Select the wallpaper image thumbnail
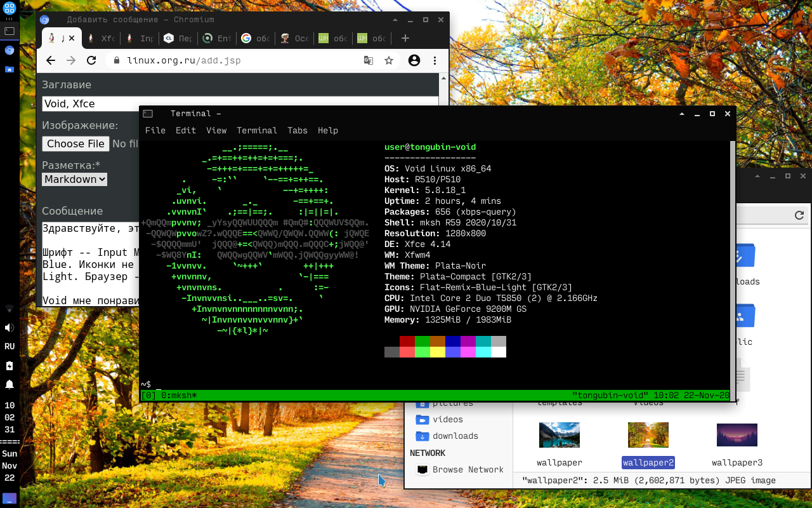This screenshot has height=508, width=812. coord(560,435)
